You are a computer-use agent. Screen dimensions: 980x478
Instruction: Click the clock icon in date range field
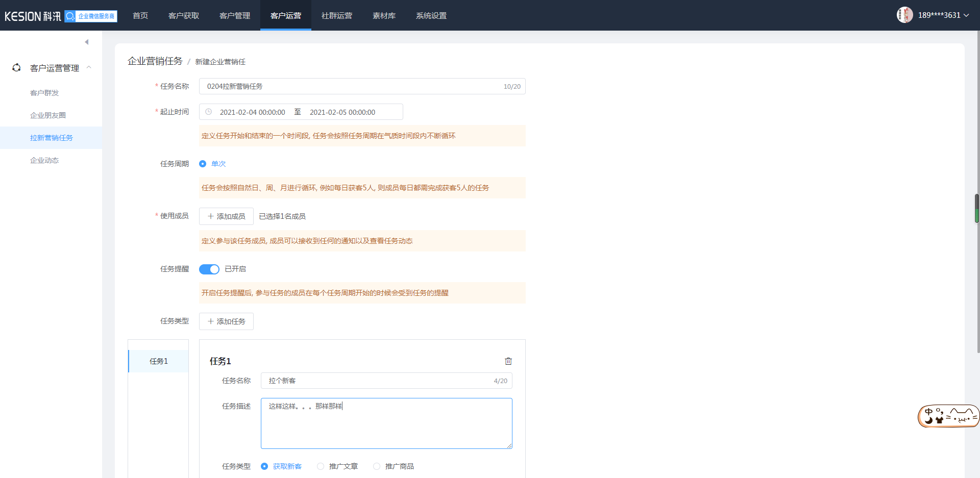tap(208, 112)
